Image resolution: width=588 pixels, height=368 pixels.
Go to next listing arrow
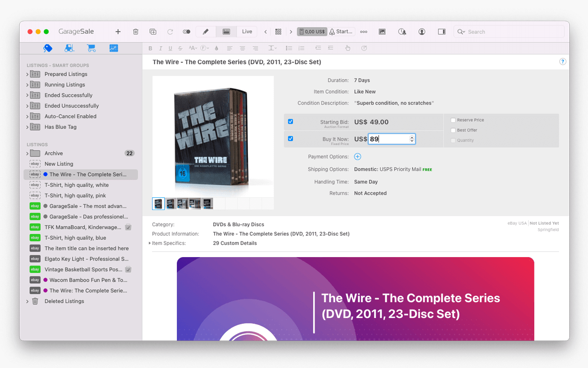[291, 31]
